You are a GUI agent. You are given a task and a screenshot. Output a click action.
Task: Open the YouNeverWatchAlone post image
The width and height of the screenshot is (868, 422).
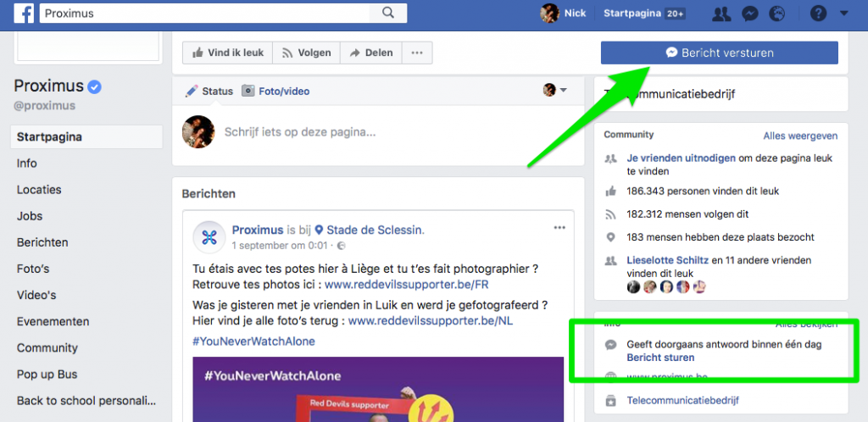(x=378, y=389)
